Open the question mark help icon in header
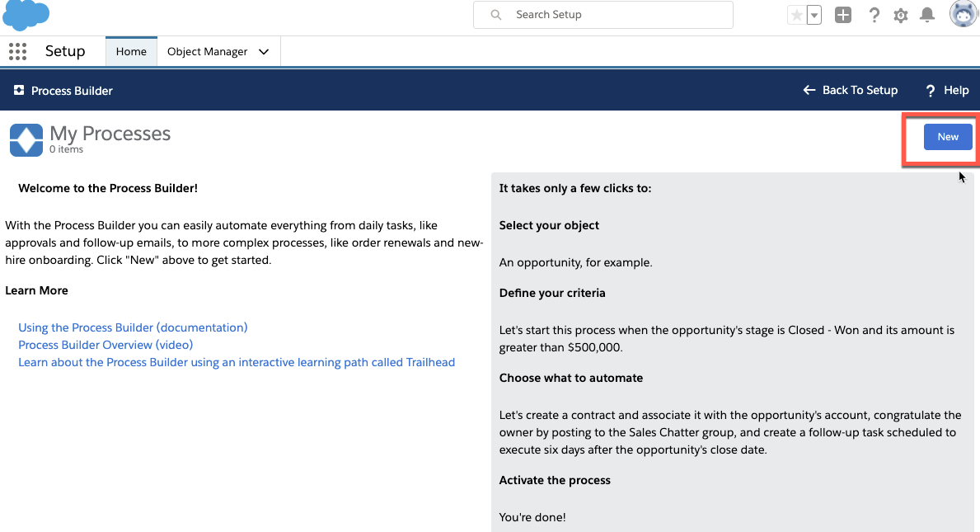Viewport: 980px width, 532px height. (x=874, y=15)
